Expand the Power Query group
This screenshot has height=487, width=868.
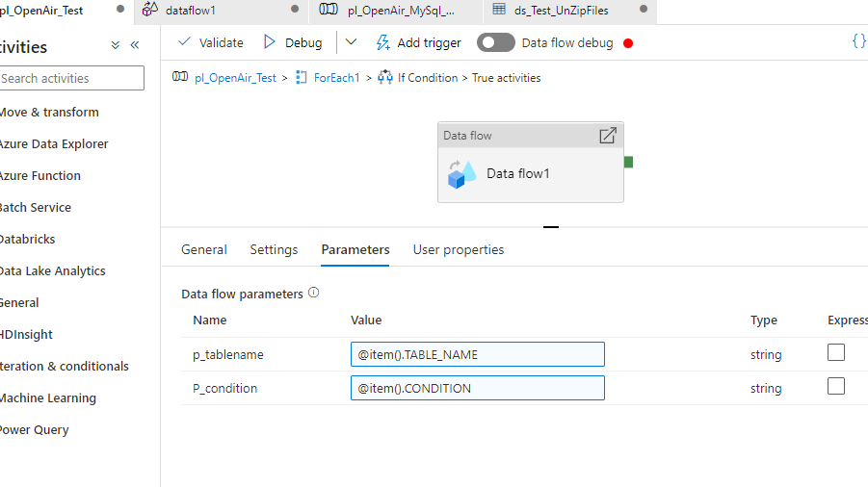[35, 430]
